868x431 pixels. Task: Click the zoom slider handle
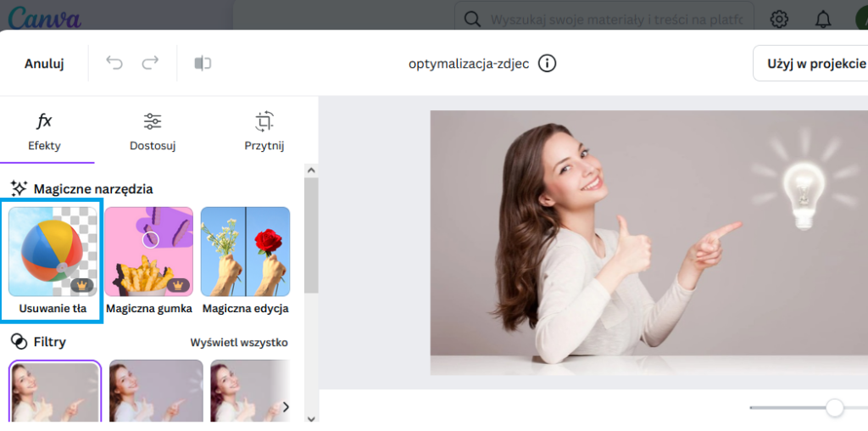pyautogui.click(x=835, y=408)
